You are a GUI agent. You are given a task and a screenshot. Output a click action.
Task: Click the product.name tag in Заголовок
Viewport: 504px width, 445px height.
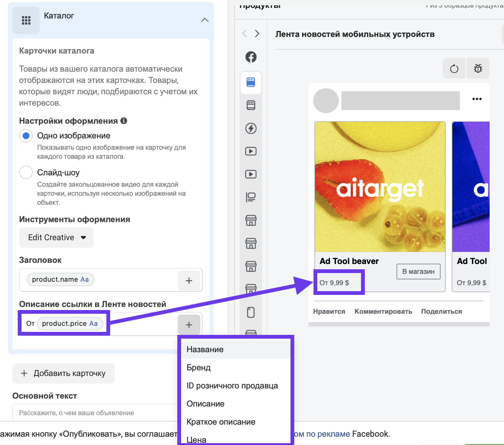point(60,279)
